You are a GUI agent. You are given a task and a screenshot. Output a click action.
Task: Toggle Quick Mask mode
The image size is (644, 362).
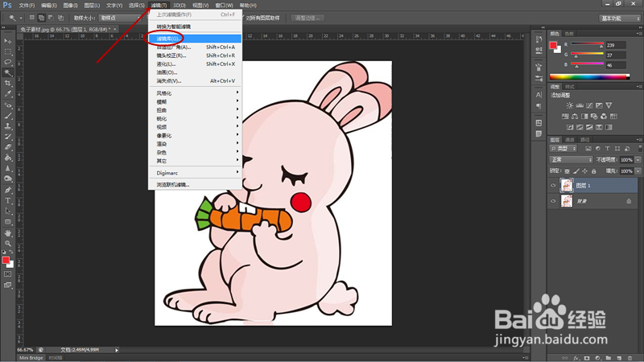tap(8, 274)
